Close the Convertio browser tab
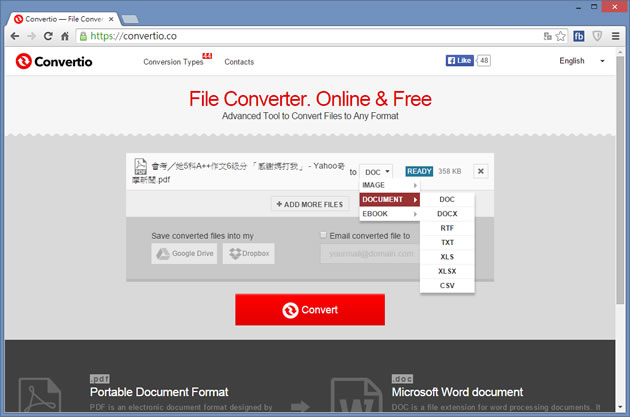Image resolution: width=630 pixels, height=417 pixels. [111, 19]
